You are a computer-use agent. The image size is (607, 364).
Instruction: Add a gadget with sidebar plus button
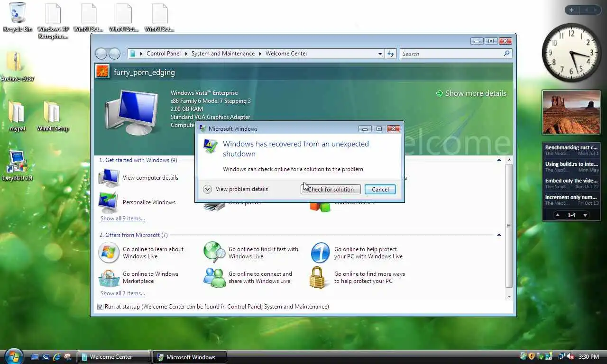[x=571, y=10]
